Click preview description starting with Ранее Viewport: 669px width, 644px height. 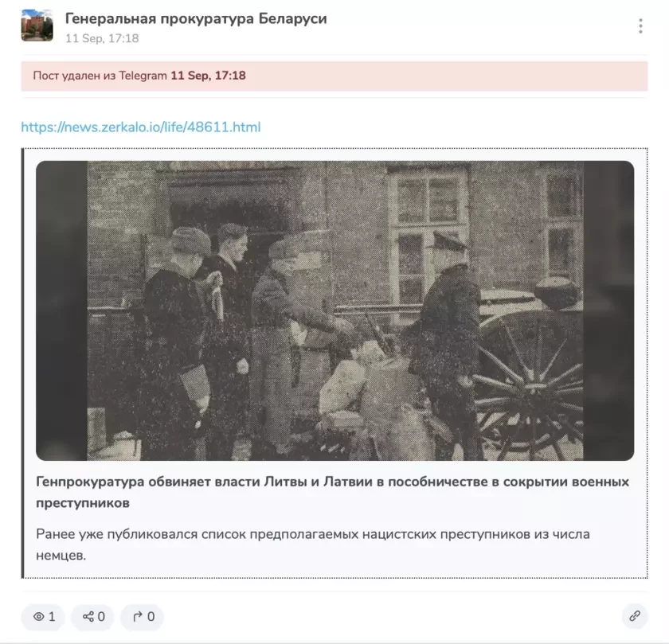(313, 544)
